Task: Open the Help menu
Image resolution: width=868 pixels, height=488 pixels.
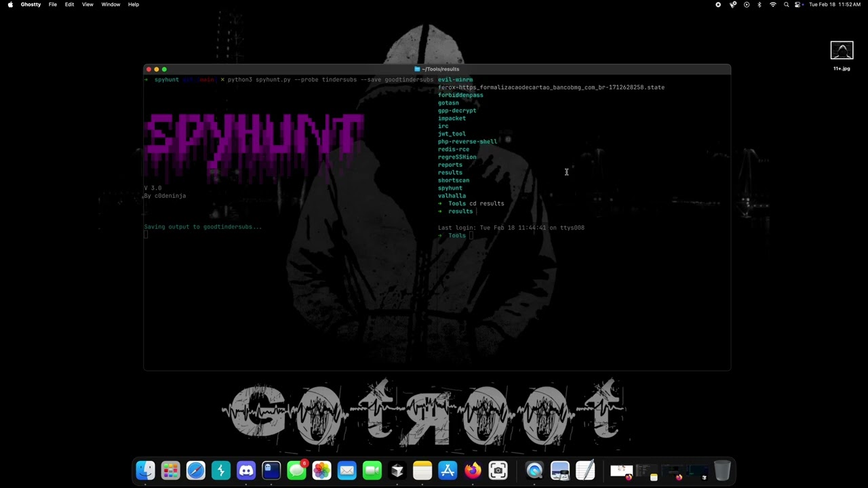Action: click(x=134, y=5)
